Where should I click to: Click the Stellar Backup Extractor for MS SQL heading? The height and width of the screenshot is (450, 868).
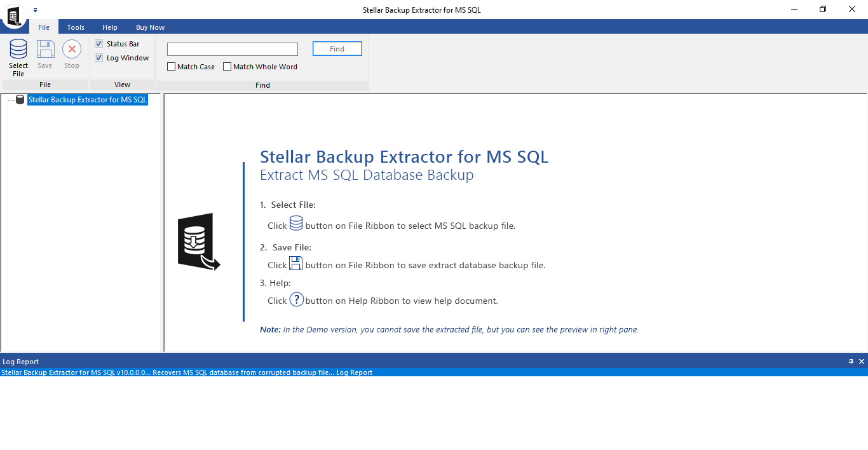click(x=404, y=156)
